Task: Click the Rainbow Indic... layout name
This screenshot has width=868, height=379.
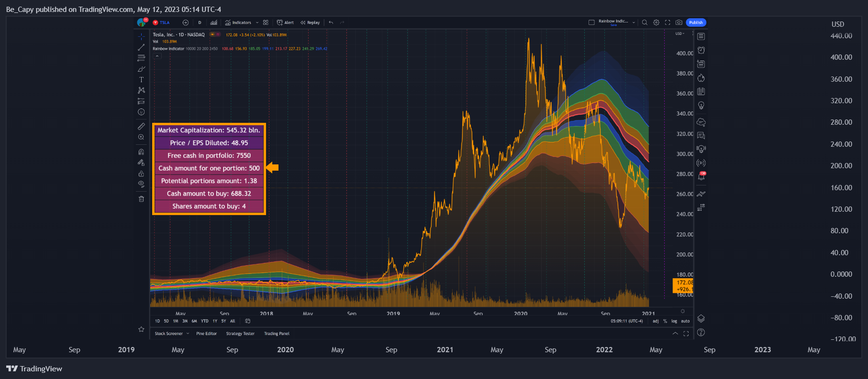Action: 613,22
